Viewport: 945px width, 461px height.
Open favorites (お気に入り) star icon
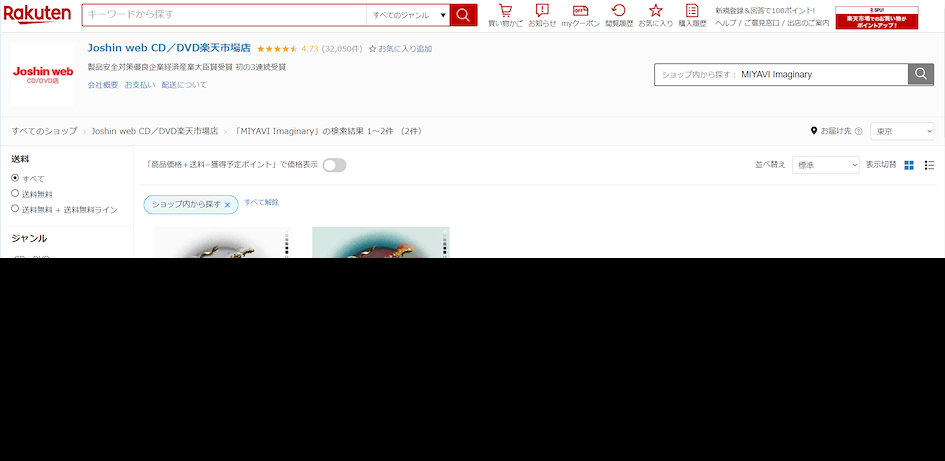[655, 16]
